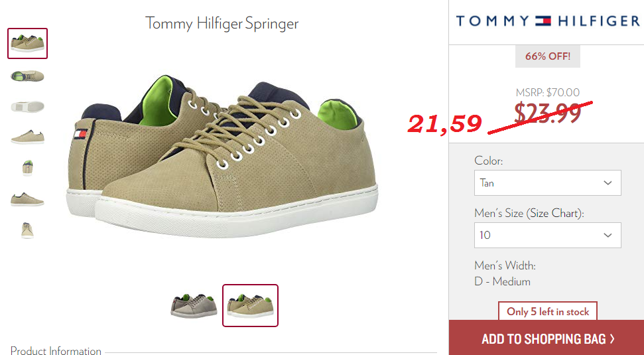Choose the tan color shoe swatch
Screen dimensions: 644x355
250,305
